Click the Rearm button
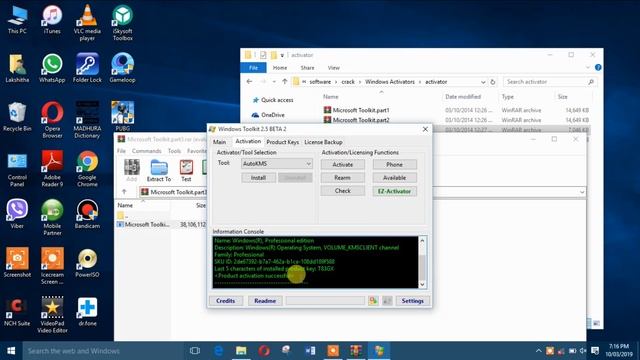640x360 pixels. 342,178
